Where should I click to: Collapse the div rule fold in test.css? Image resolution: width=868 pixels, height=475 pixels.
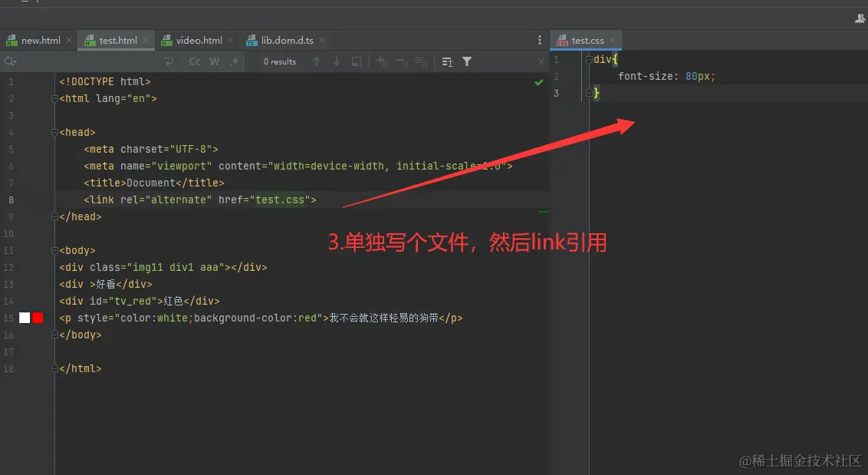coord(589,60)
